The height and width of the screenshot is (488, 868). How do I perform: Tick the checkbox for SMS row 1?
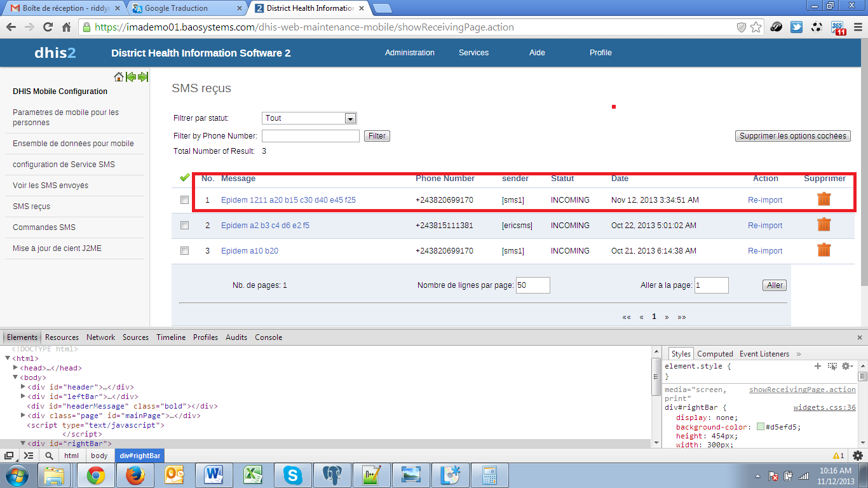185,200
